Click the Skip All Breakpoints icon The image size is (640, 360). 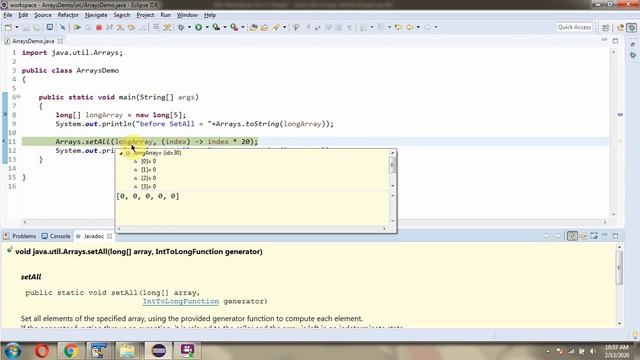pyautogui.click(x=62, y=27)
